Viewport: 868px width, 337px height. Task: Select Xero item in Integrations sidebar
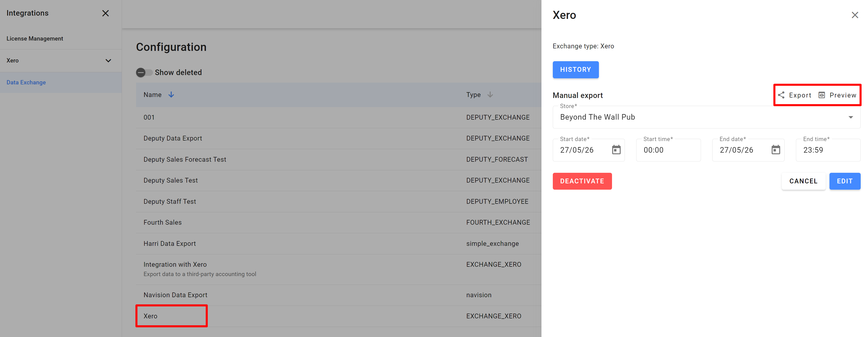coord(61,61)
